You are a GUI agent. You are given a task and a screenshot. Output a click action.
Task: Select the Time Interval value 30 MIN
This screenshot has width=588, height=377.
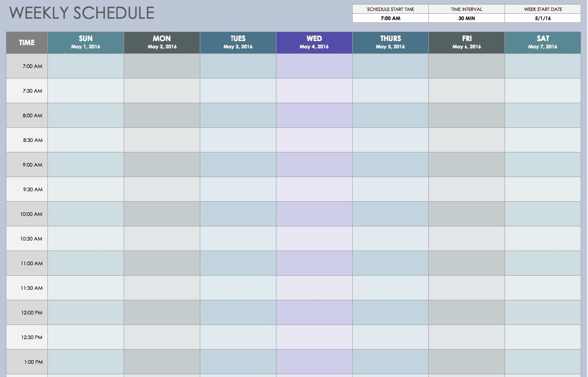pos(466,18)
